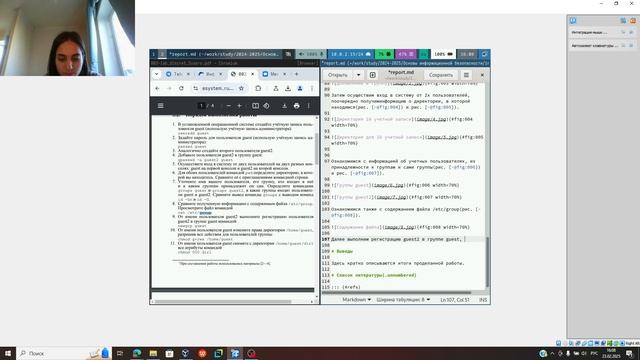Image resolution: width=640 pixels, height=360 pixels.
Task: Open Markdown language dropdown in status bar
Action: [x=356, y=300]
